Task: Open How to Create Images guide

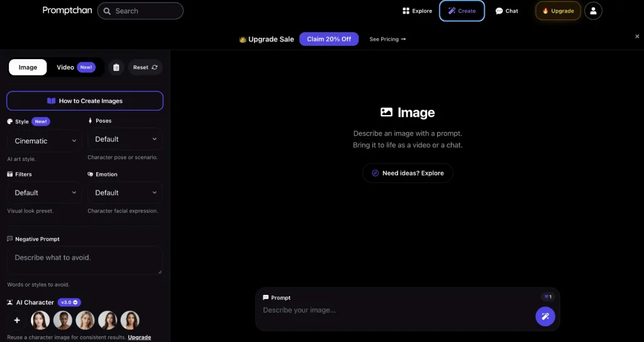Action: click(85, 101)
